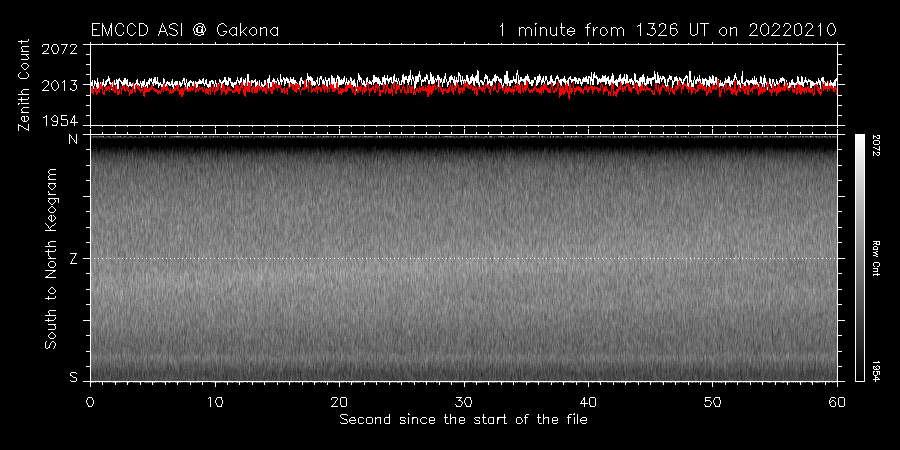
Task: Click the 'South to North Keogram' axis label
Action: pyautogui.click(x=51, y=258)
